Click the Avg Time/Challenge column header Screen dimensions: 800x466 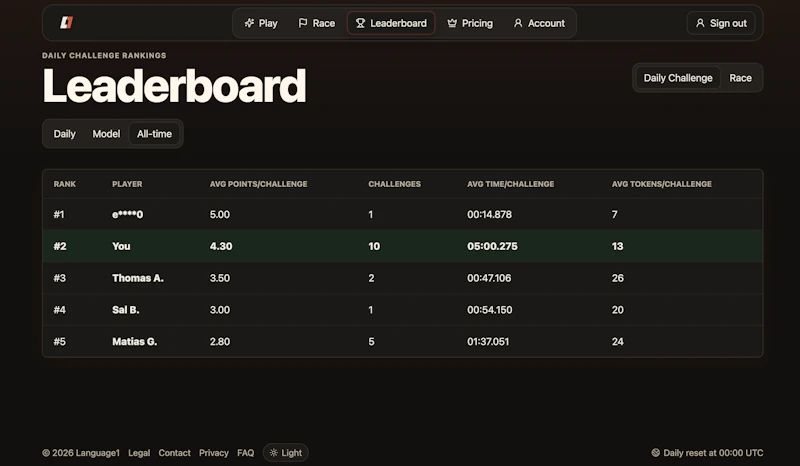pyautogui.click(x=511, y=184)
